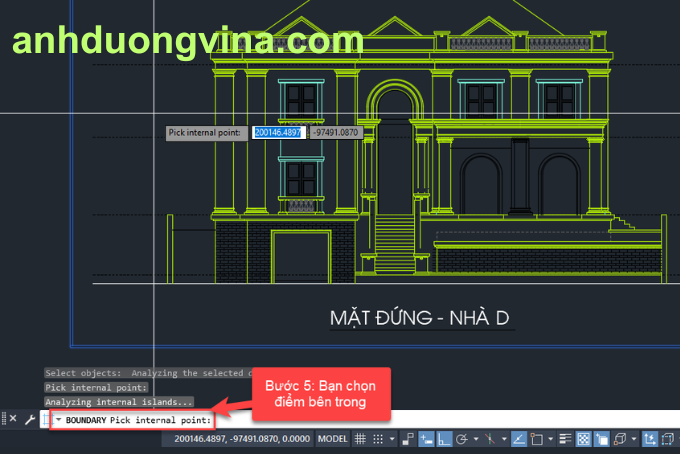680x454 pixels.
Task: Toggle ortho mode in status bar
Action: tap(444, 439)
